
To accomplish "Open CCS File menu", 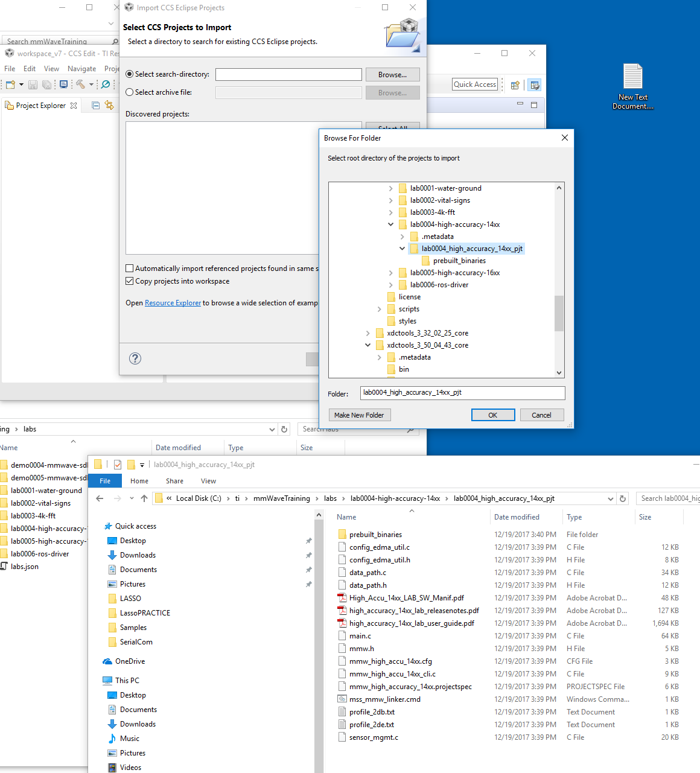I will 10,69.
